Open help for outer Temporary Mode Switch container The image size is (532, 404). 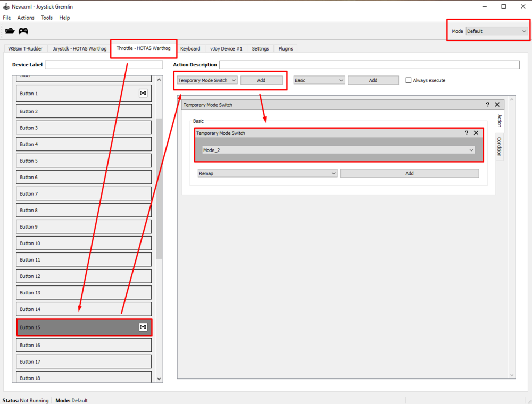click(x=487, y=105)
